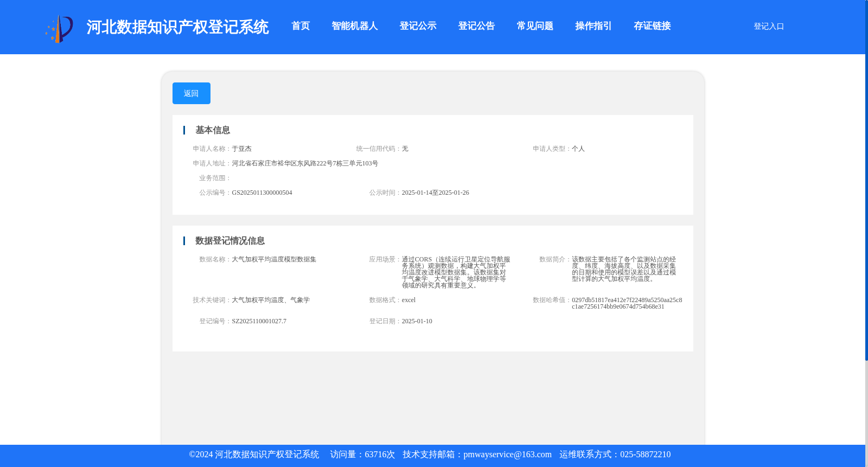
Task: Click the 河北数据知识产权登记系统 title
Action: point(177,27)
